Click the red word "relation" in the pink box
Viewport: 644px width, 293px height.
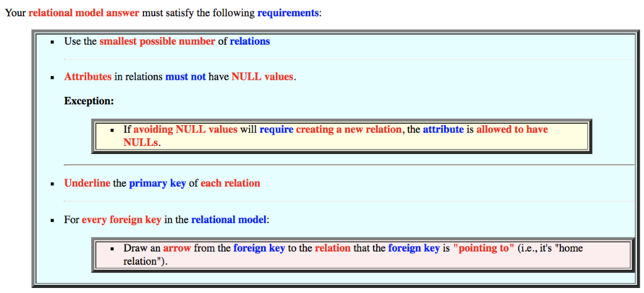point(333,248)
